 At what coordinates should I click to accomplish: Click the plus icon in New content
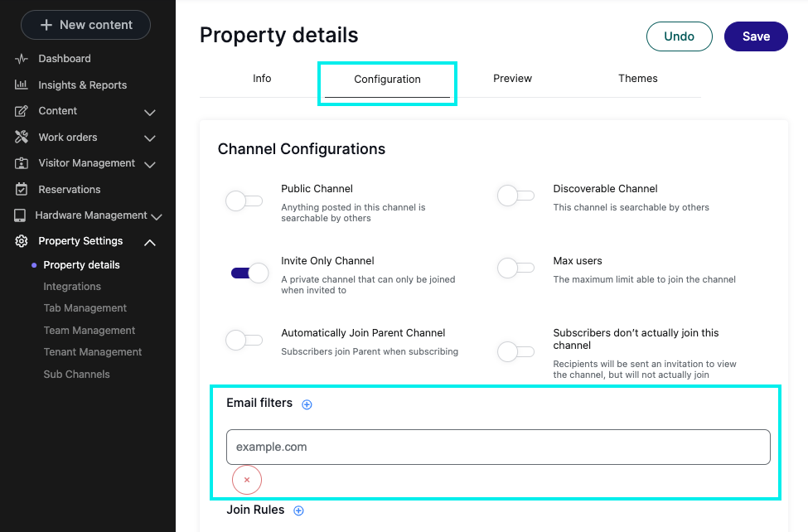[46, 25]
